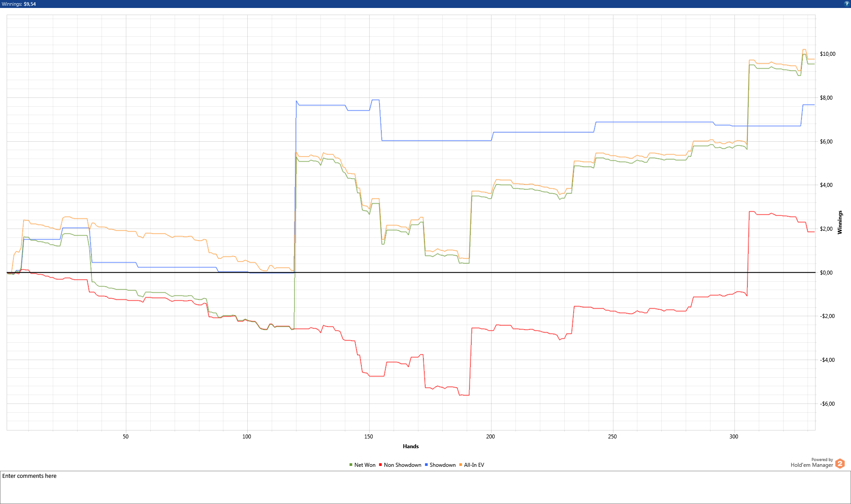The height and width of the screenshot is (504, 851).
Task: Open the help question mark icon
Action: (847, 4)
